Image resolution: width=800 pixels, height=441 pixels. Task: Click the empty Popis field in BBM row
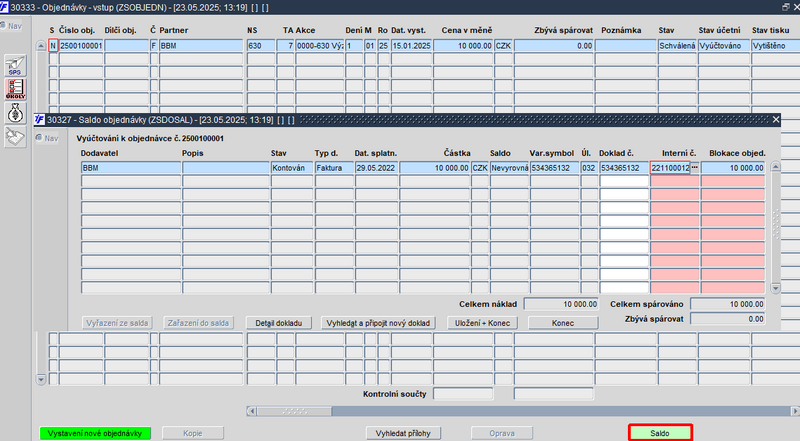click(x=226, y=167)
